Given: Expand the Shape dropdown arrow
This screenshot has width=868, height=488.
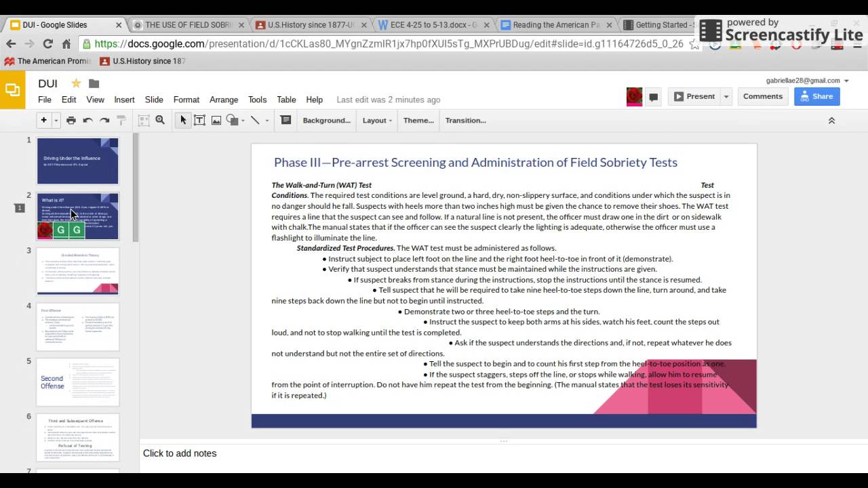Looking at the screenshot, I should click(243, 121).
